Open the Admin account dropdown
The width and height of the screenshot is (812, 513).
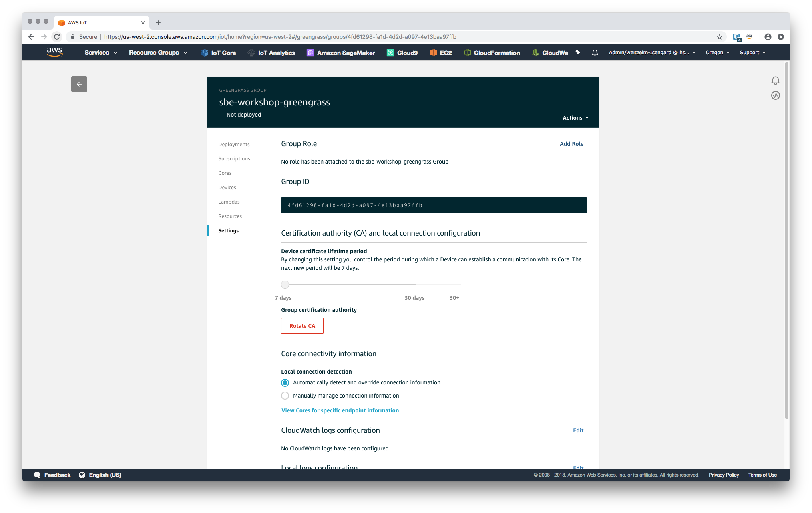(652, 53)
